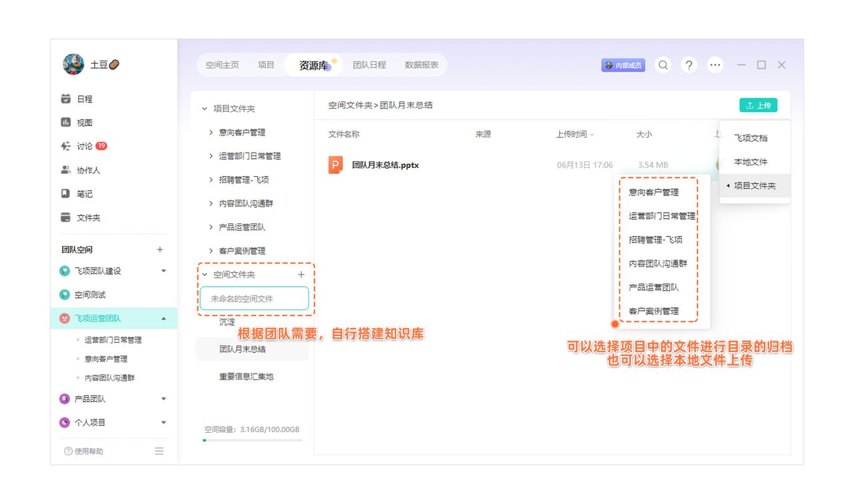The height and width of the screenshot is (504, 854).
Task: Collapse the 项目文件夹 tree chevron
Action: coord(205,109)
